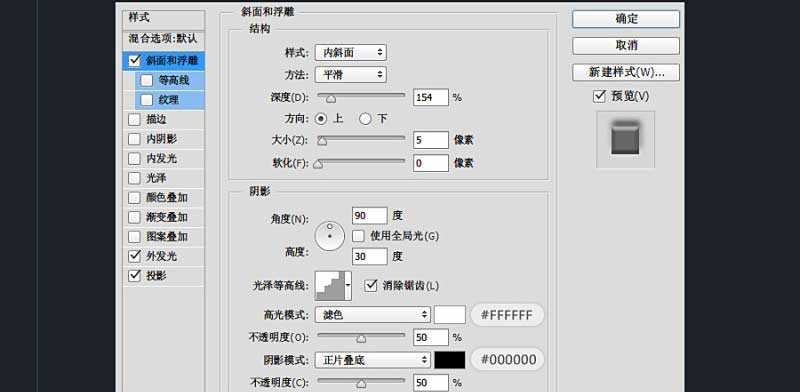
Task: Click the depth field showing 154
Action: tap(431, 97)
